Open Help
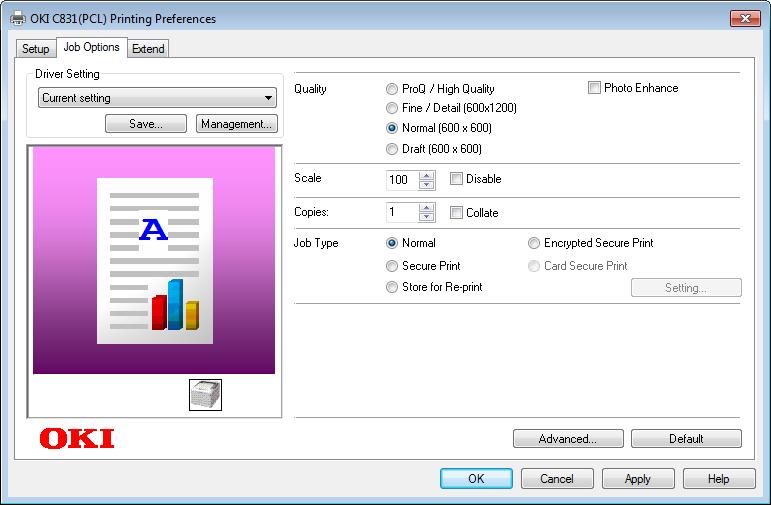The image size is (771, 505). coord(718,478)
